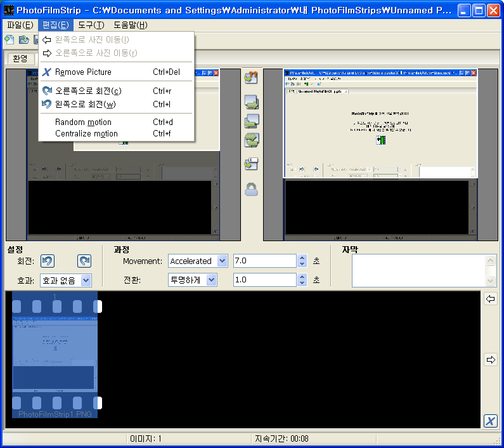This screenshot has height=448, width=504.
Task: Select Remove Picture from the menu
Action: [x=83, y=72]
